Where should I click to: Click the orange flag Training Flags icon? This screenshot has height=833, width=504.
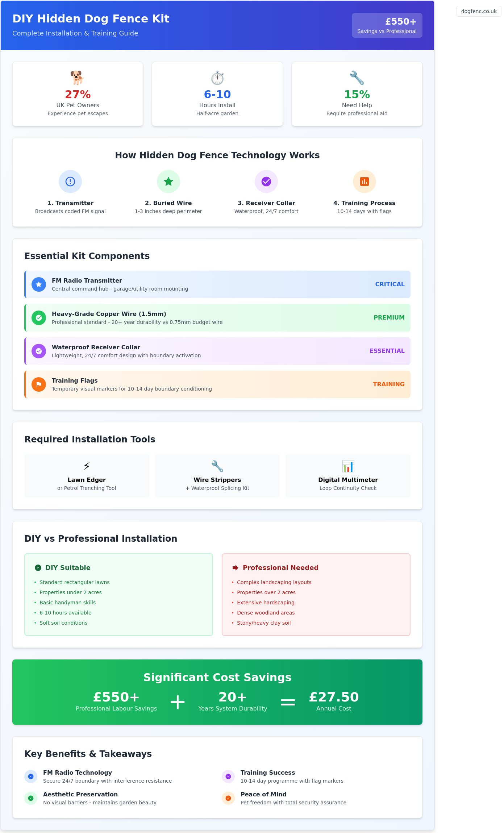coord(39,384)
